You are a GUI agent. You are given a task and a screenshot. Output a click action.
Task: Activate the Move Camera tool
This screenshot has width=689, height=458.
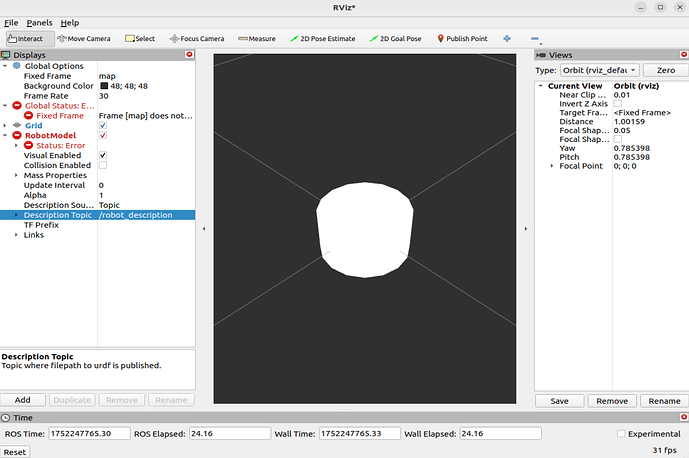84,39
